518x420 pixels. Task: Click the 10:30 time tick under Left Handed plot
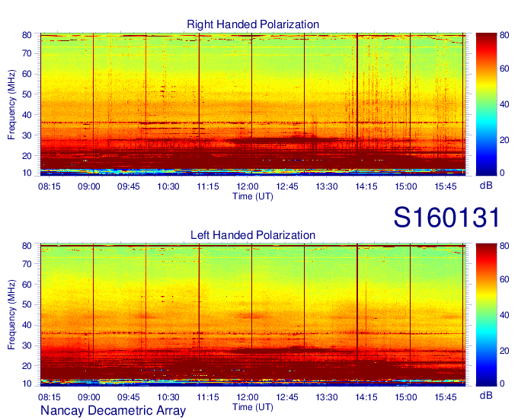(x=168, y=397)
